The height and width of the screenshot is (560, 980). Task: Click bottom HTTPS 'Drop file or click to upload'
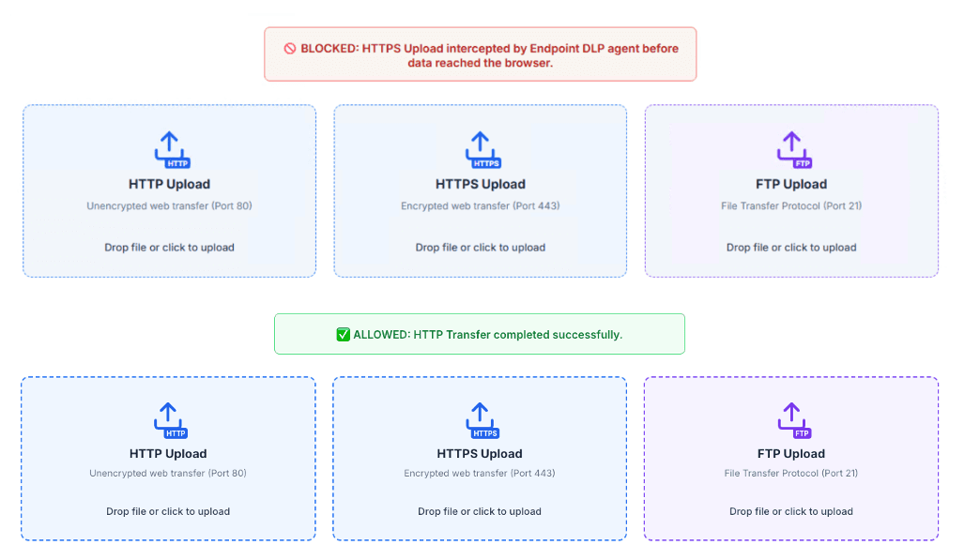click(480, 511)
